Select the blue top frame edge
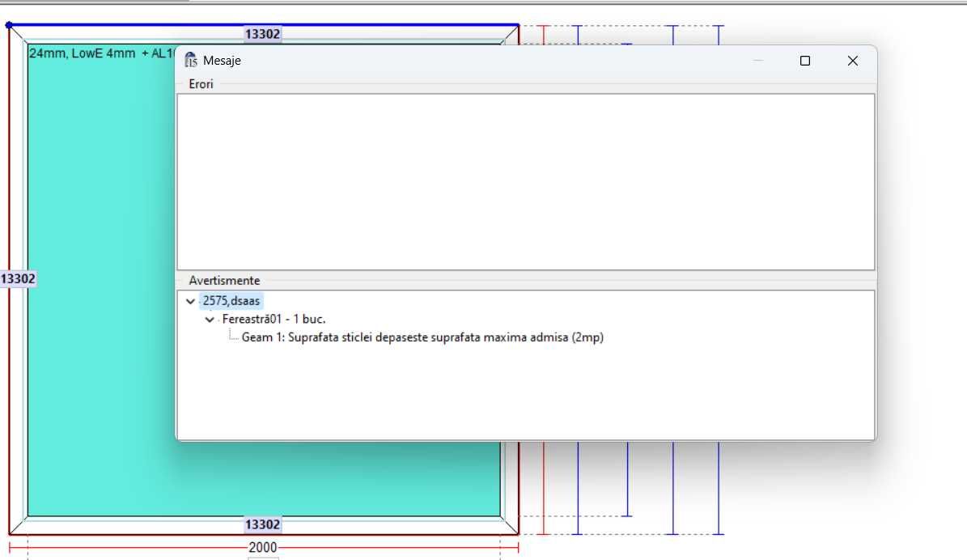 [264, 25]
